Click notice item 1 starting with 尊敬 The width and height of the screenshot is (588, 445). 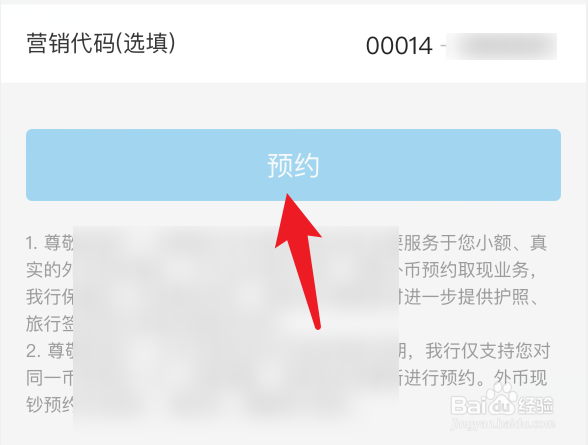[x=286, y=283]
